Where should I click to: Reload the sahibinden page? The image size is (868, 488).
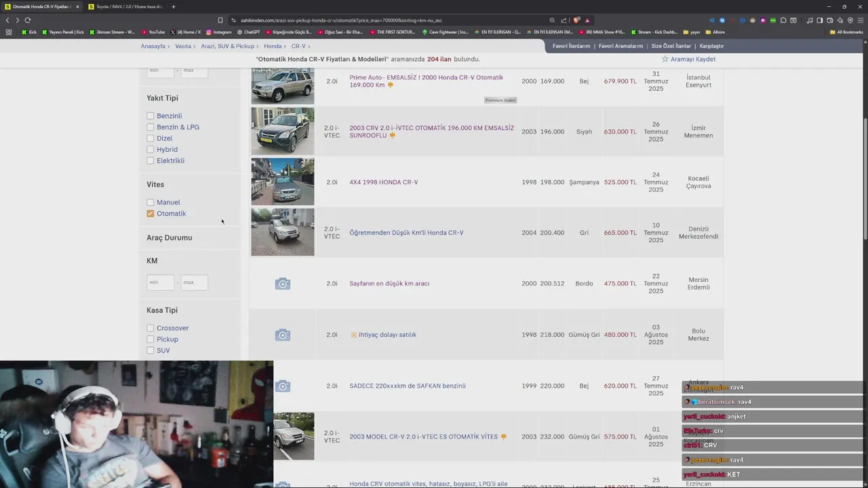tap(28, 20)
